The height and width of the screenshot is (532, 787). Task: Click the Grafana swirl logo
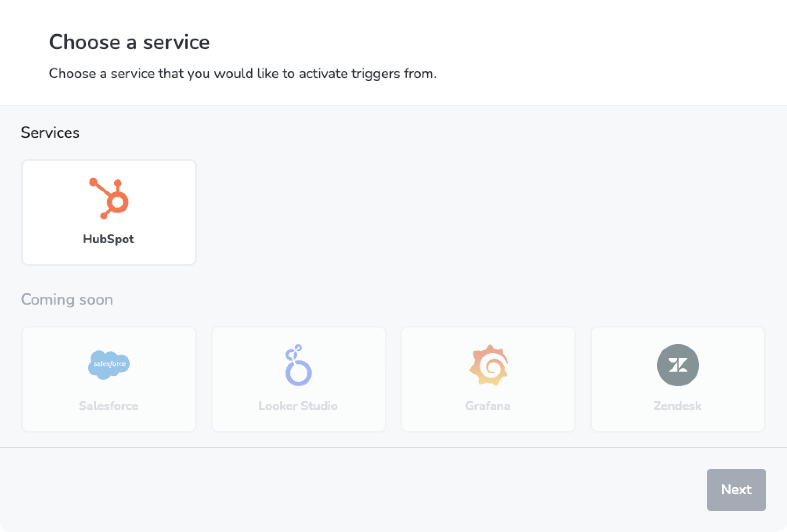488,365
